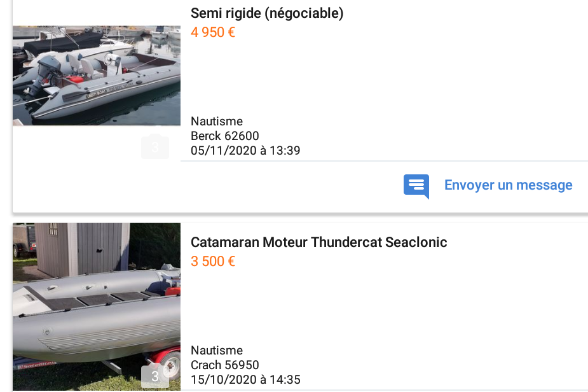Select 'Nautisme' category on Semi rigide listing
Viewport: 588px width, 392px height.
pos(217,122)
